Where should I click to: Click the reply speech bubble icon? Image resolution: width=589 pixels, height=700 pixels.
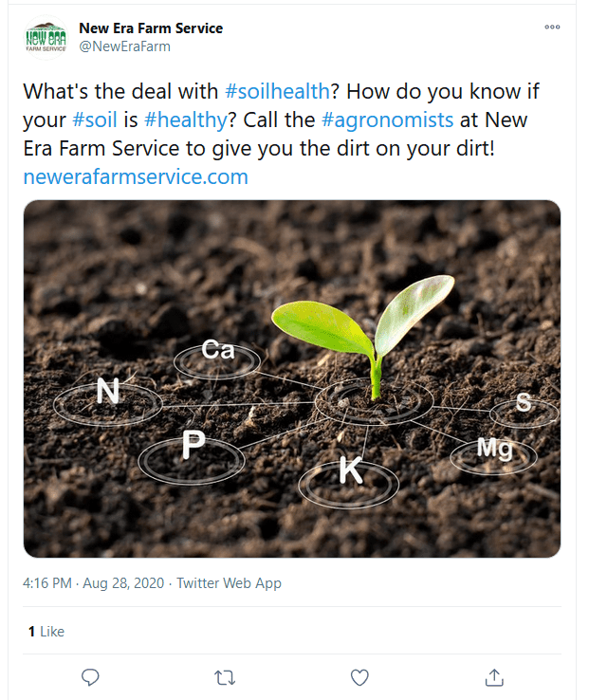[x=91, y=677]
